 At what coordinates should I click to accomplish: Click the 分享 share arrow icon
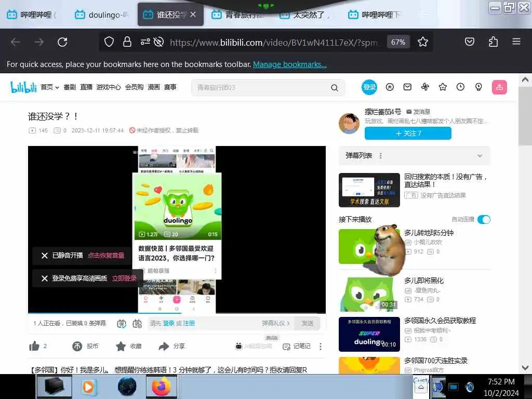pos(164,346)
